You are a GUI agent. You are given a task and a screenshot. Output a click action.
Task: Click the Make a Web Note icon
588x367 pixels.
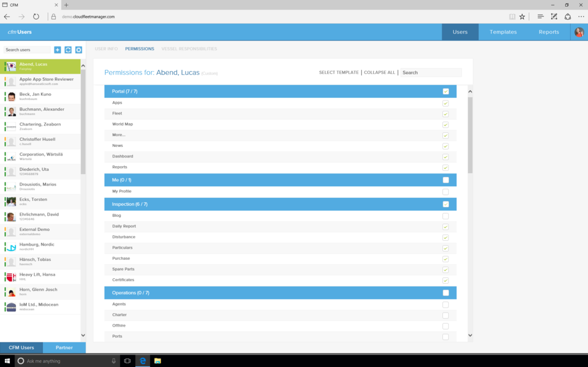point(554,17)
